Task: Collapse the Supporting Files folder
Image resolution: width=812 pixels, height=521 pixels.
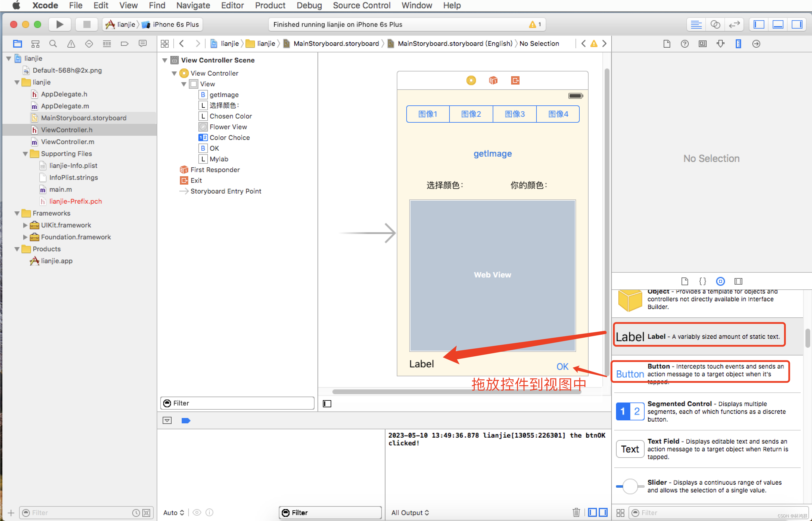Action: click(x=25, y=154)
